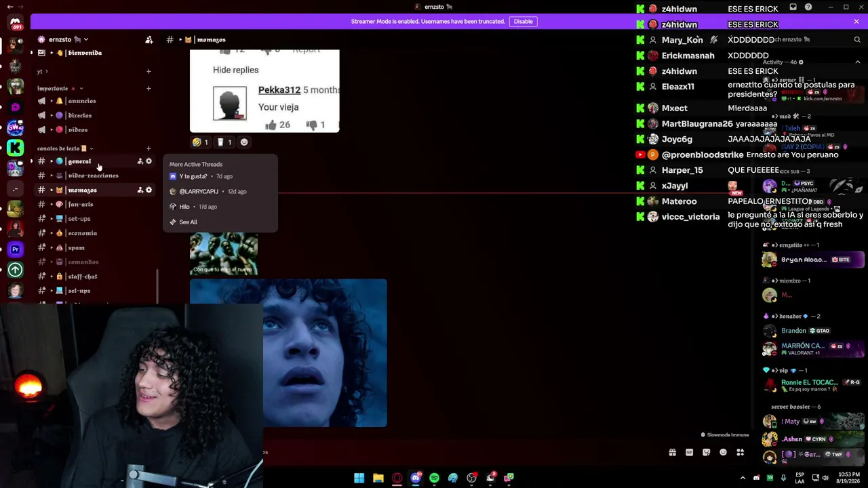Open the economia channel
The width and height of the screenshot is (868, 488).
pyautogui.click(x=94, y=233)
